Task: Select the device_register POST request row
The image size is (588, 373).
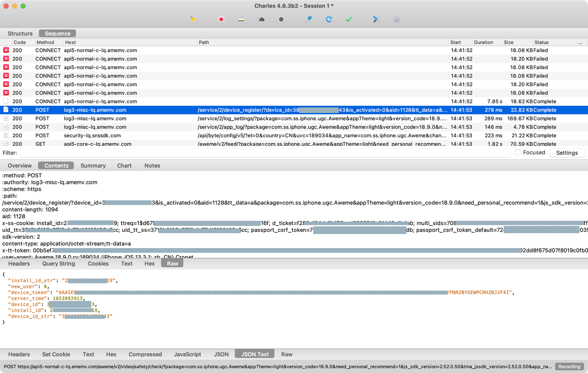Action: (294, 110)
